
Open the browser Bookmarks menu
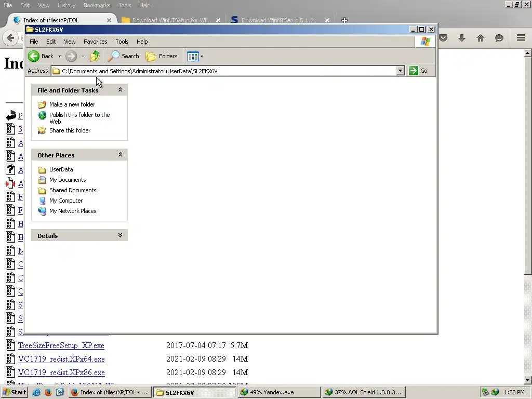97,5
